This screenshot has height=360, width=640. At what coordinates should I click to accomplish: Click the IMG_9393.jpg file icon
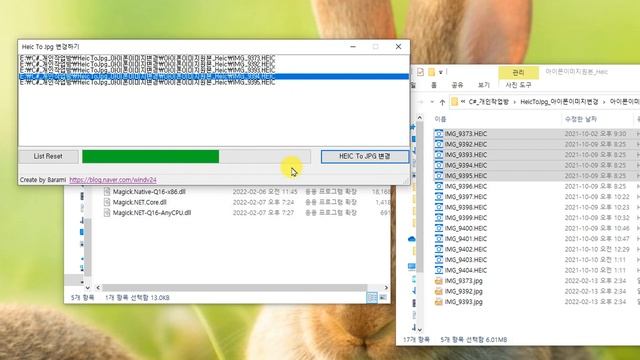[x=438, y=302]
